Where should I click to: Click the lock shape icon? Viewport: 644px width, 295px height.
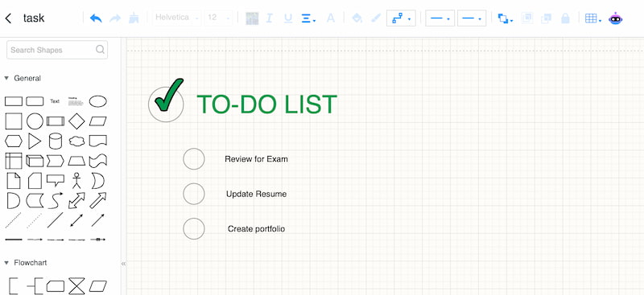point(566,18)
